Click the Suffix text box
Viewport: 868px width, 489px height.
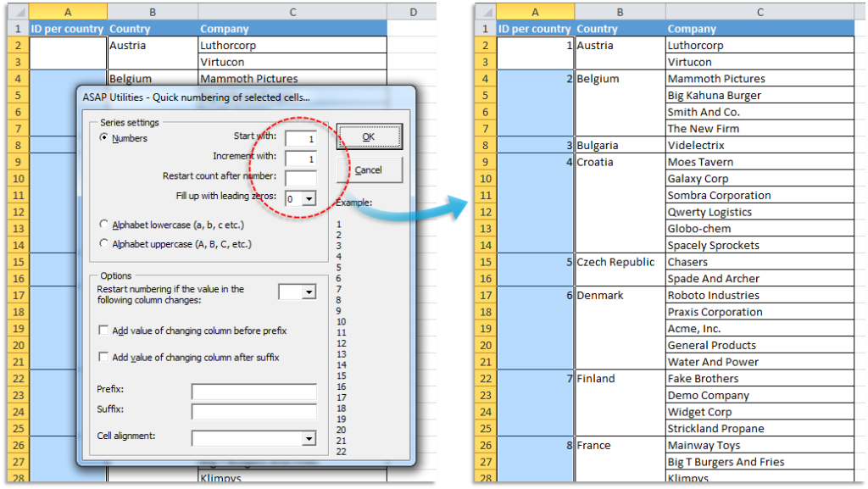[x=253, y=410]
